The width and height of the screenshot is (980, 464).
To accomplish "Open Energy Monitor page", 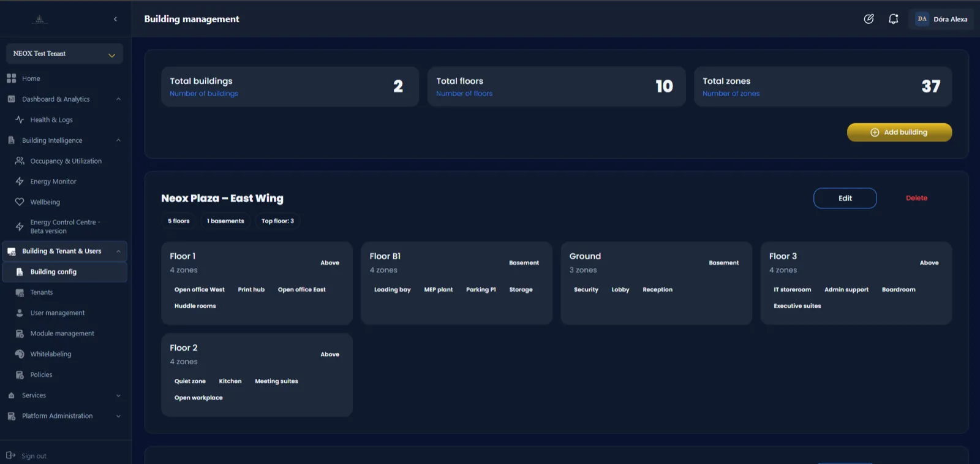I will [x=53, y=181].
